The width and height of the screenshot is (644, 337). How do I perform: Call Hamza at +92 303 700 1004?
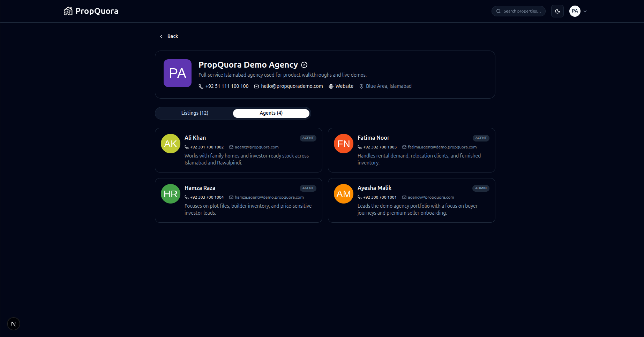click(207, 197)
